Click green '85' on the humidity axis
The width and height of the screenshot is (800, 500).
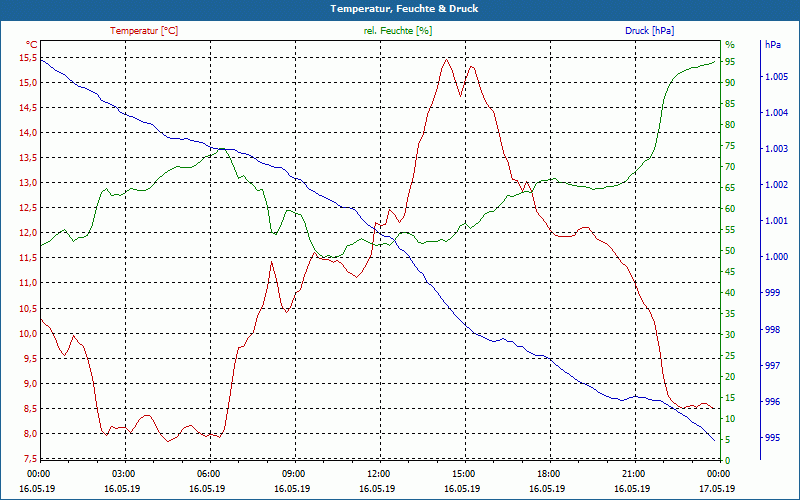(x=730, y=104)
